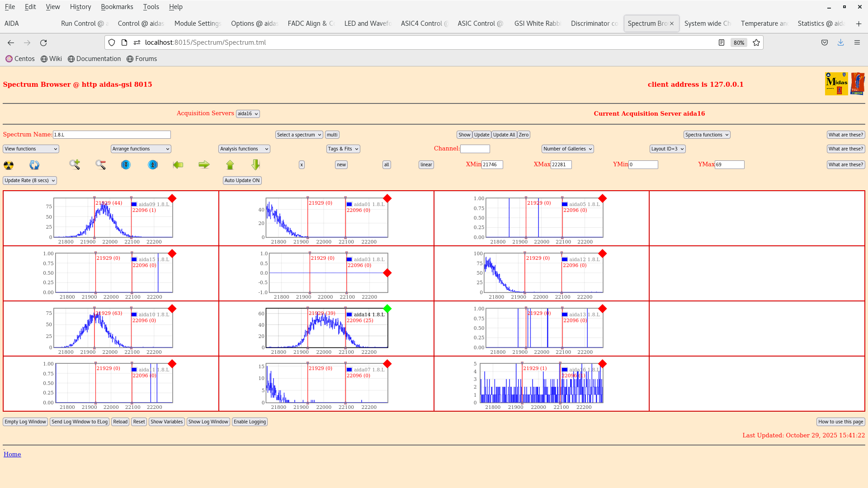
Task: Open the Midas logo link
Action: [836, 84]
